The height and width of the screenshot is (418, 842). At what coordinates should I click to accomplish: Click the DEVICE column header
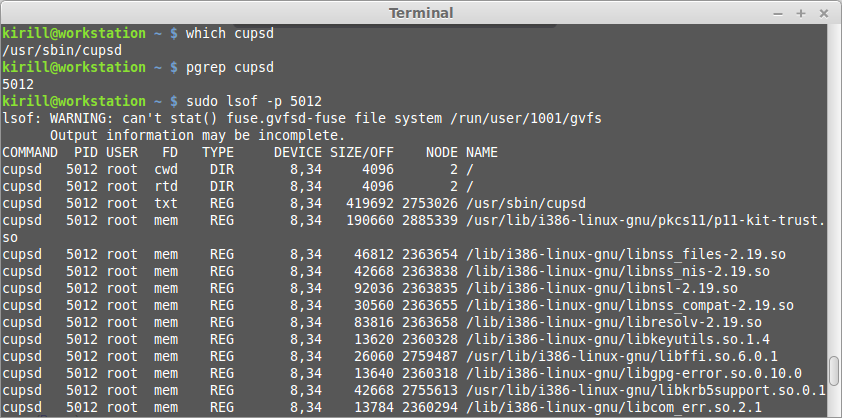tap(297, 153)
